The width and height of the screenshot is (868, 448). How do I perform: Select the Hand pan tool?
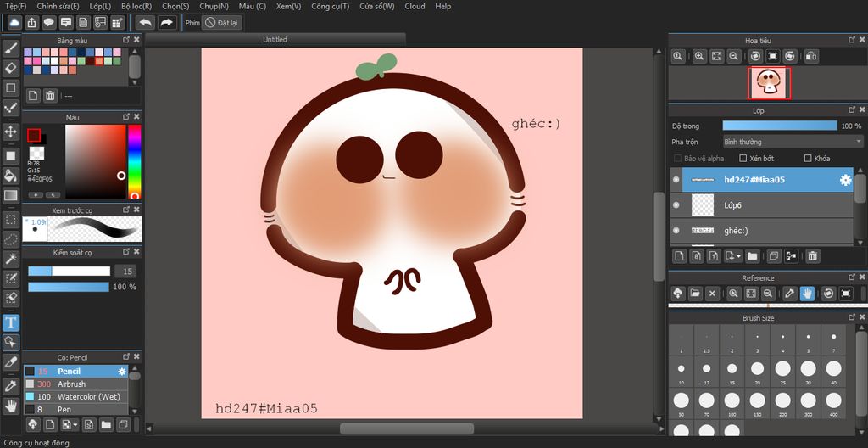(x=11, y=406)
